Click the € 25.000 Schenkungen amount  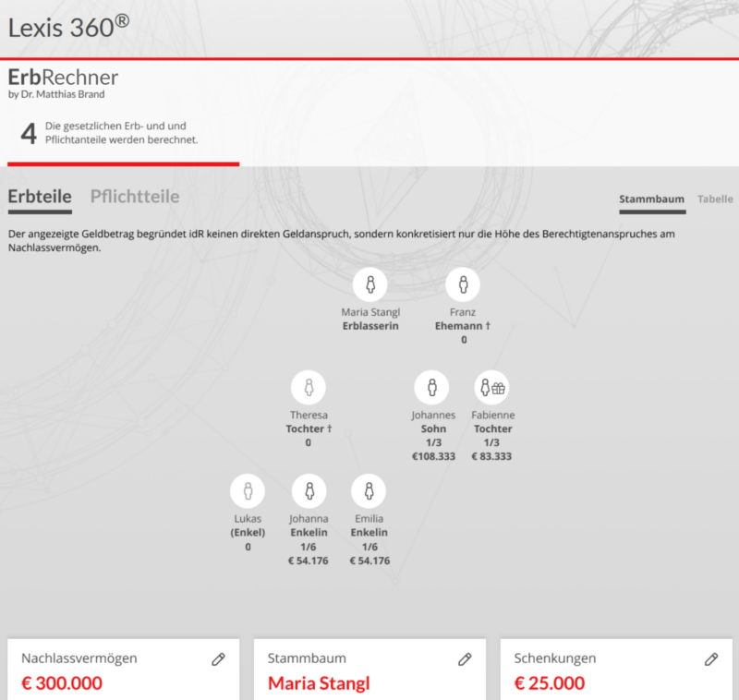coord(545,683)
